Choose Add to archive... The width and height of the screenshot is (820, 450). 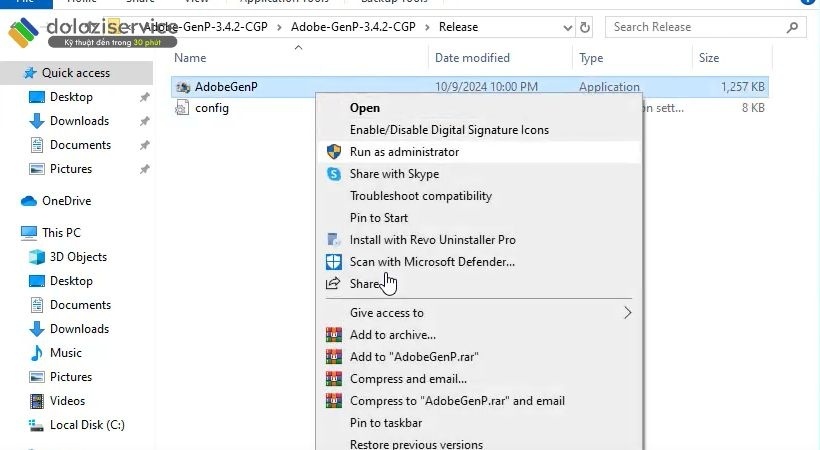[x=393, y=335]
